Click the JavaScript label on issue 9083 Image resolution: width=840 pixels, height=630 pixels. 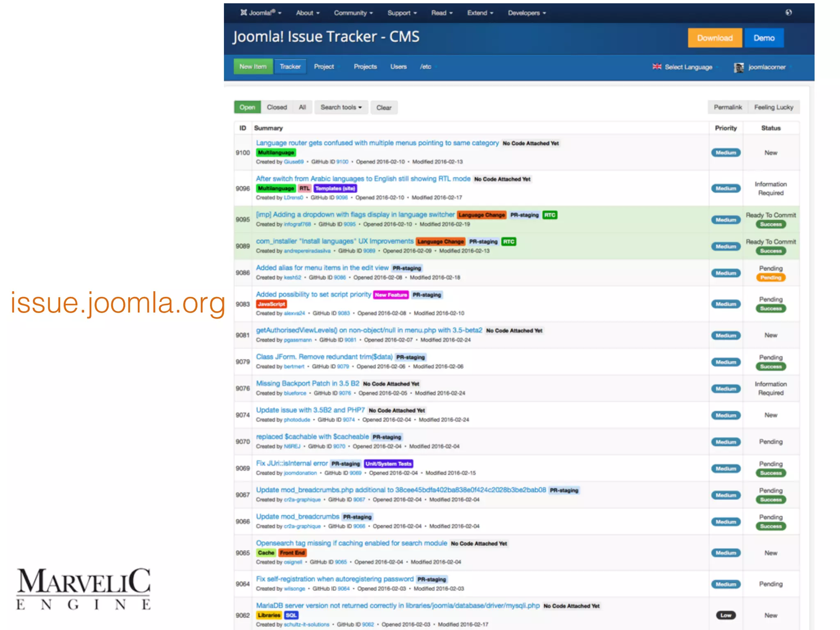(272, 304)
